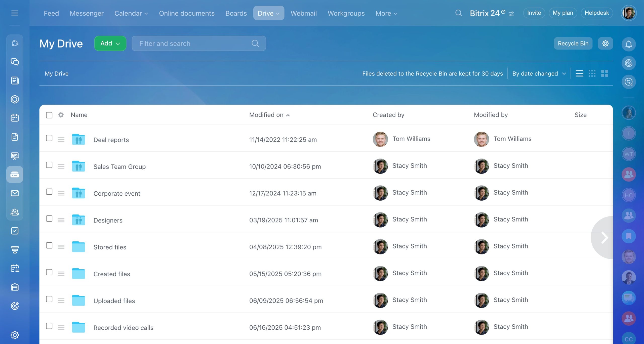Click the Recycle Bin button
This screenshot has height=344, width=644.
pos(573,44)
